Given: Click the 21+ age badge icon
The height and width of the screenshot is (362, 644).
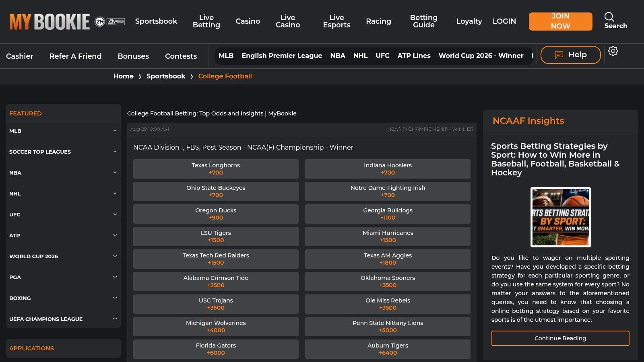Looking at the screenshot, I should (x=99, y=22).
